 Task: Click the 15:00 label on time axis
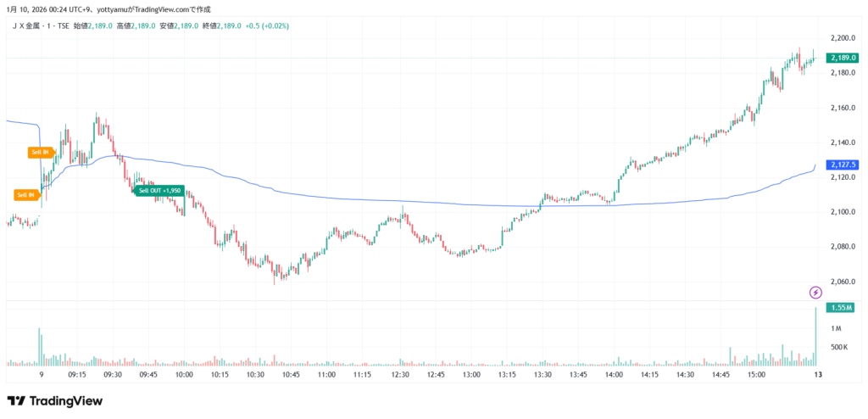[x=757, y=374]
